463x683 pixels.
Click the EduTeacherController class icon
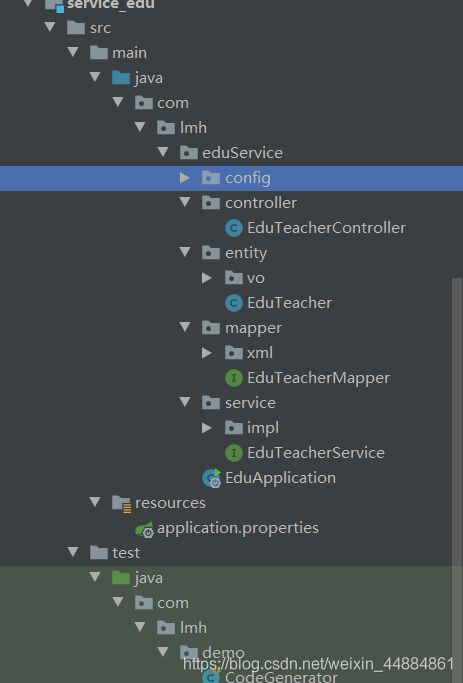click(233, 228)
